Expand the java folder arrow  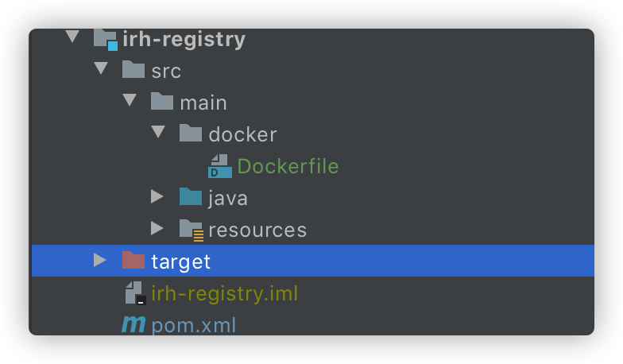pos(157,196)
